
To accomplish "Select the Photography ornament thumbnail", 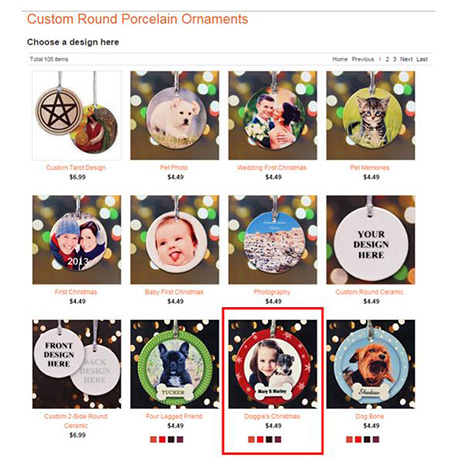I will [x=273, y=240].
